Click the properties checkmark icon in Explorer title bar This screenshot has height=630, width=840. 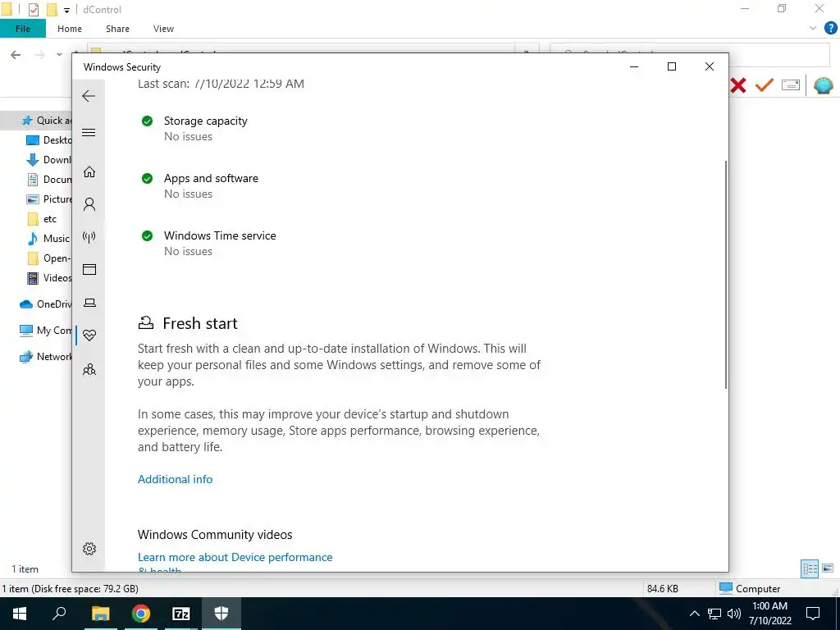(33, 9)
